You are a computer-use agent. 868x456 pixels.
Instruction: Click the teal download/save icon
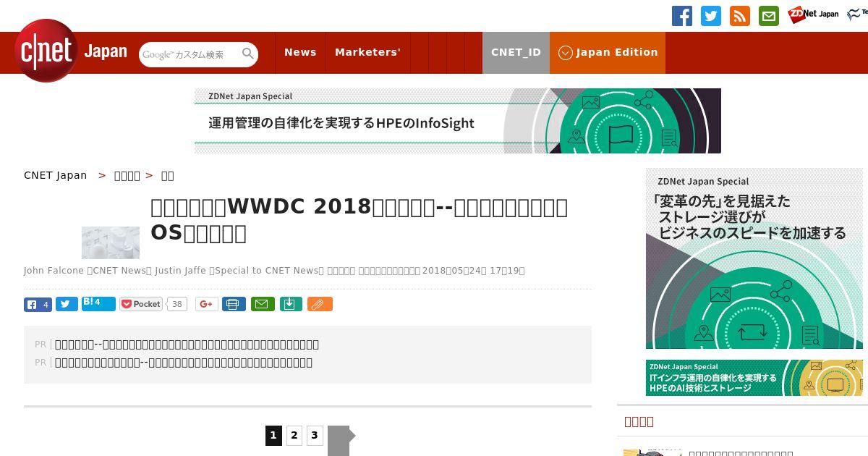290,304
